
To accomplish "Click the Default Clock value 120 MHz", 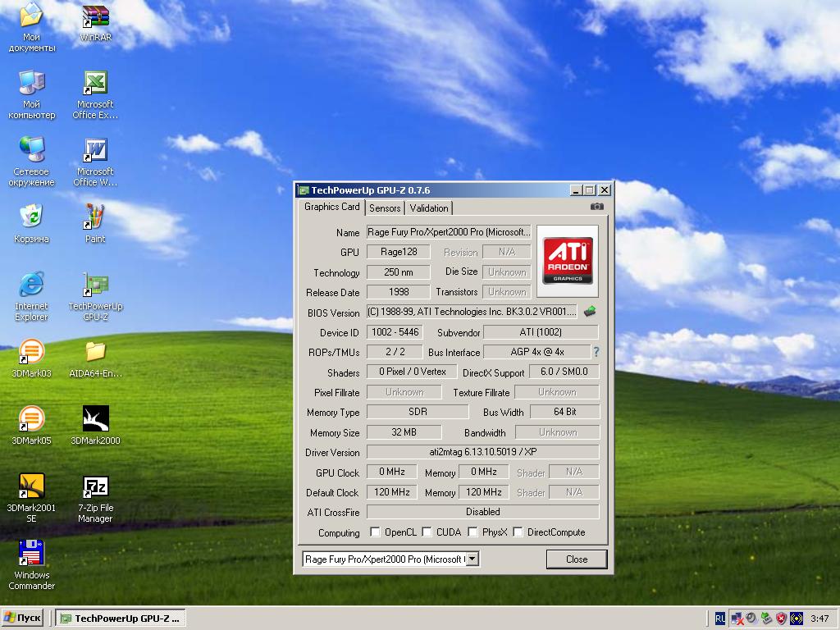I will [x=391, y=492].
